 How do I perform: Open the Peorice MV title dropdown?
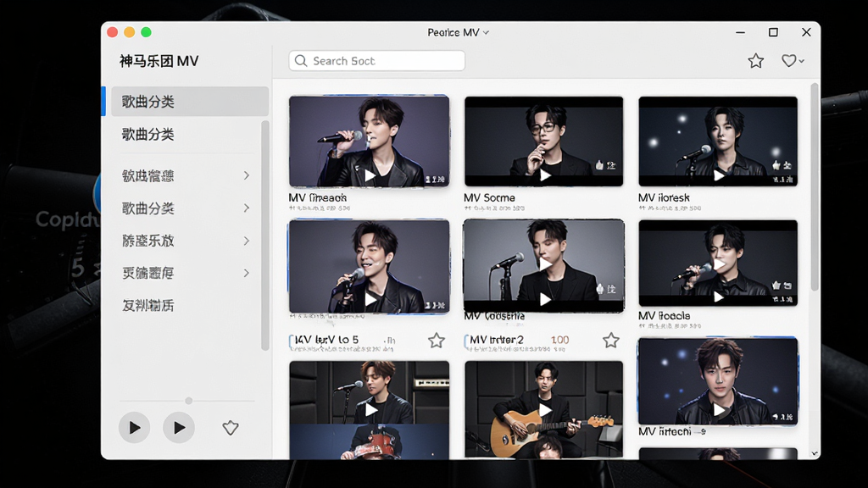458,33
